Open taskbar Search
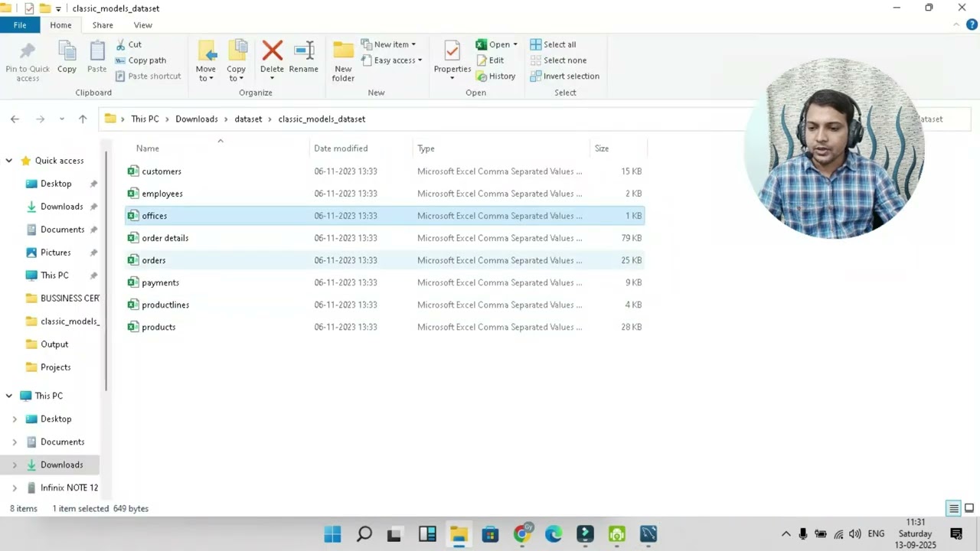980x551 pixels. [364, 534]
